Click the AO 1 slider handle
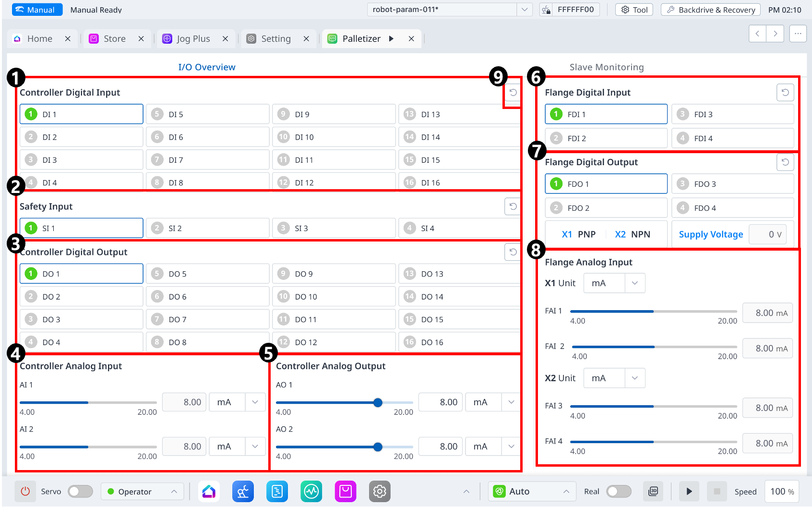The image size is (812, 507). point(378,402)
